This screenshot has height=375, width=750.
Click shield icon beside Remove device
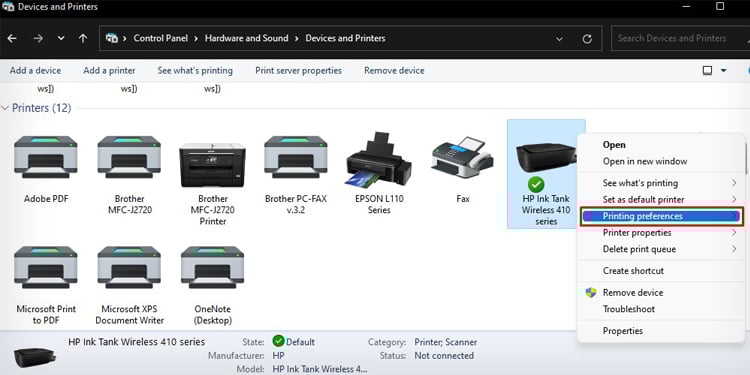click(x=591, y=292)
